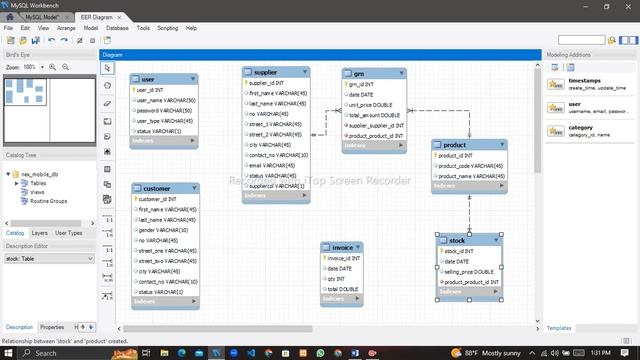The height and width of the screenshot is (360, 640).
Task: Collapse the supplier table arrow
Action: point(304,72)
